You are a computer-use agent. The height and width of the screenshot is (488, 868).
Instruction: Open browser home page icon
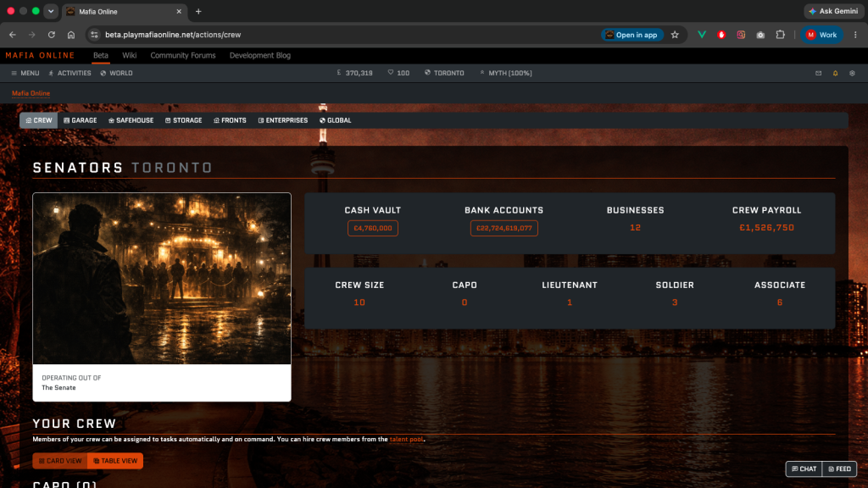71,34
